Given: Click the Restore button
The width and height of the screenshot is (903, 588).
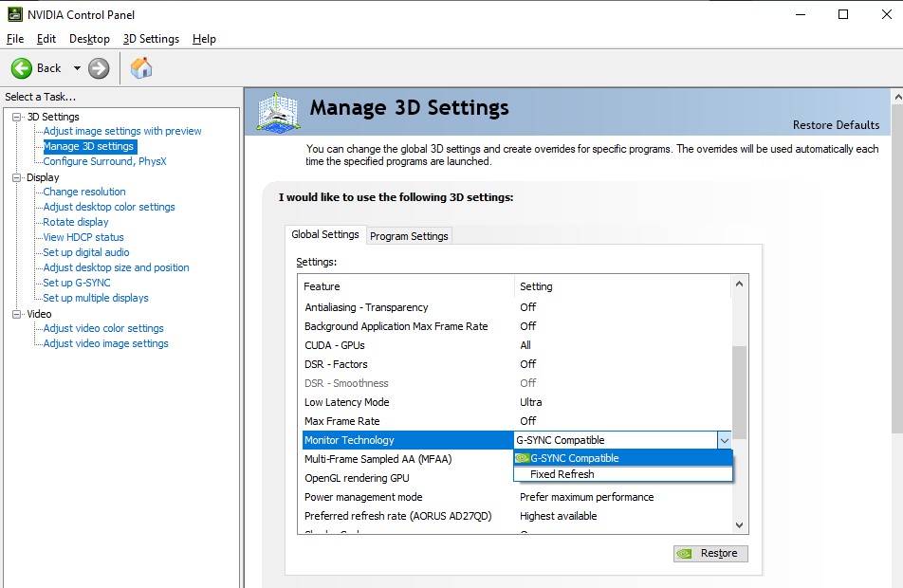Looking at the screenshot, I should tap(710, 554).
